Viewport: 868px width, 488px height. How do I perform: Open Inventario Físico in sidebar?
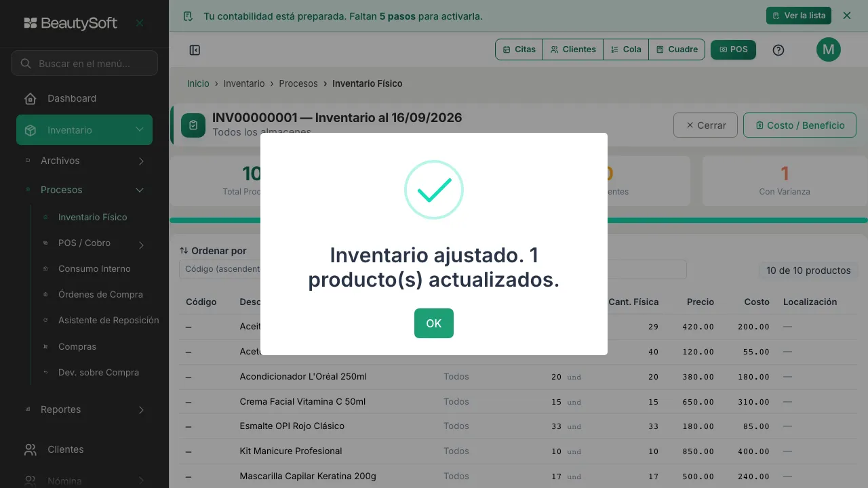click(93, 217)
